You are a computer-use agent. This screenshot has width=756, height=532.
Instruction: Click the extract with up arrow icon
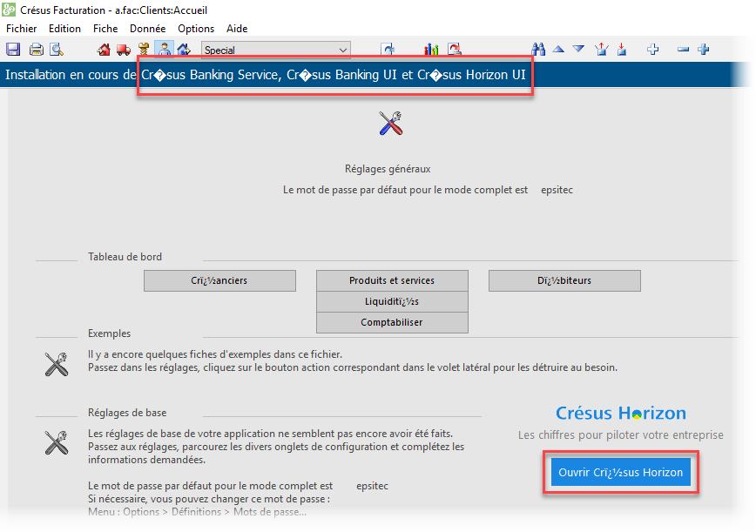[601, 49]
